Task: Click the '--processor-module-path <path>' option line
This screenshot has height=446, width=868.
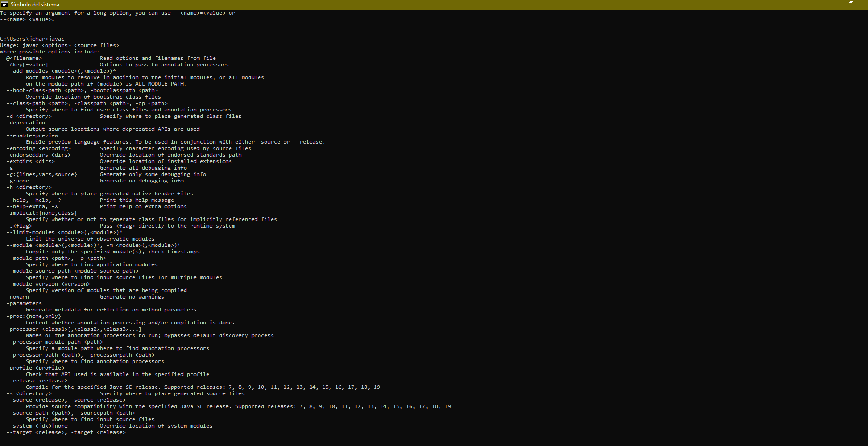Action: (55, 342)
